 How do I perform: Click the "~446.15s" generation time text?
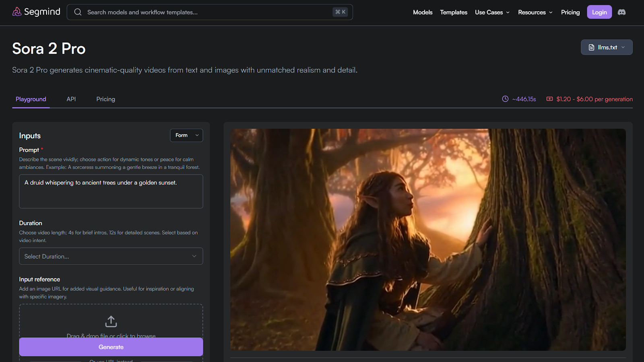(524, 99)
